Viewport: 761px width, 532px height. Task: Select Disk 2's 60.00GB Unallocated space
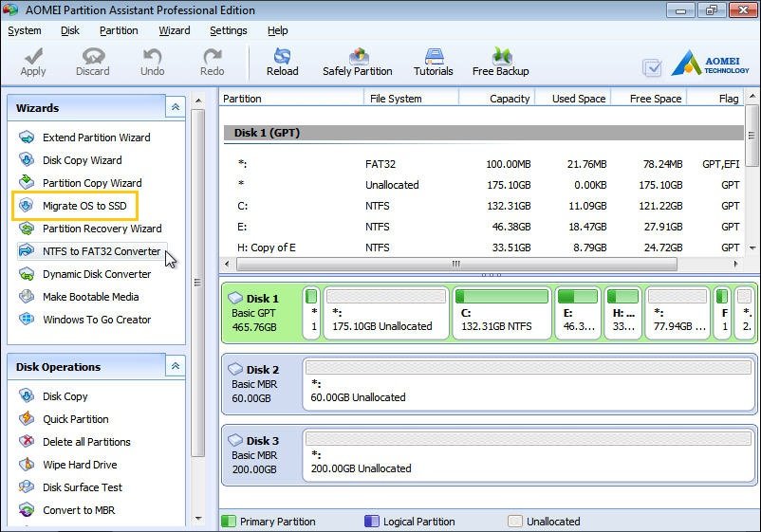pyautogui.click(x=528, y=384)
